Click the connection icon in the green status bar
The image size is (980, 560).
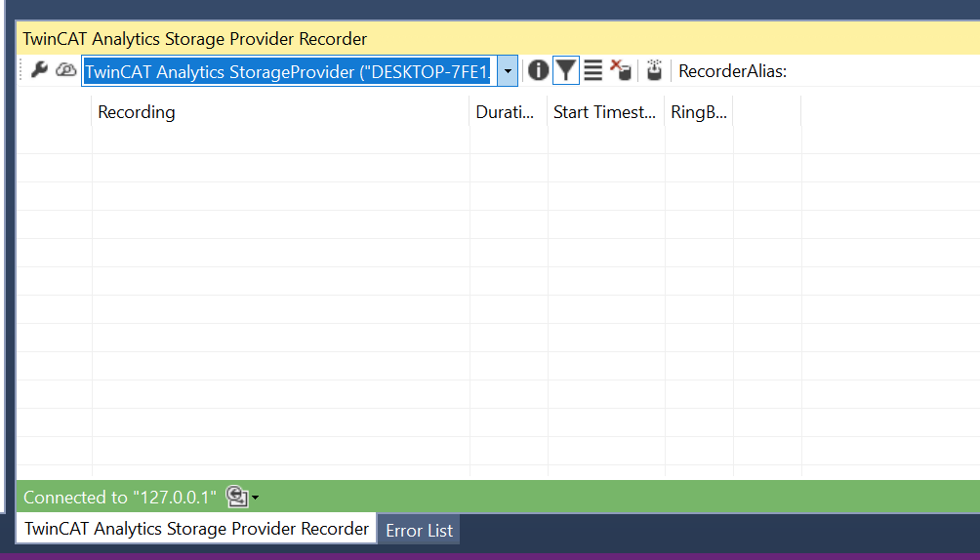tap(237, 497)
